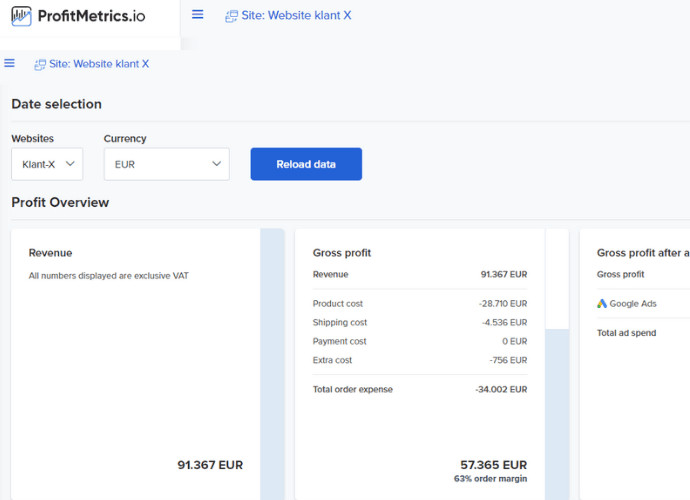Image resolution: width=690 pixels, height=500 pixels.
Task: Click the 'Date selection' heading
Action: 56,104
